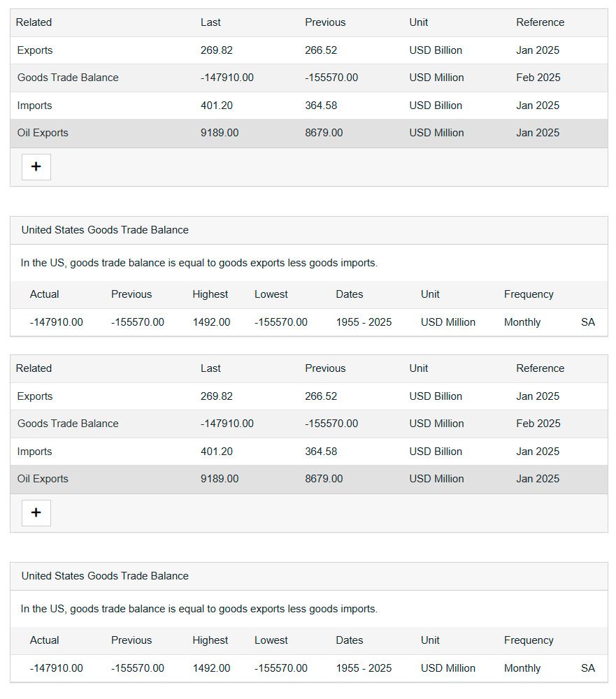The width and height of the screenshot is (616, 699).
Task: Click the Feb 2025 reference in the lower table
Action: 538,424
